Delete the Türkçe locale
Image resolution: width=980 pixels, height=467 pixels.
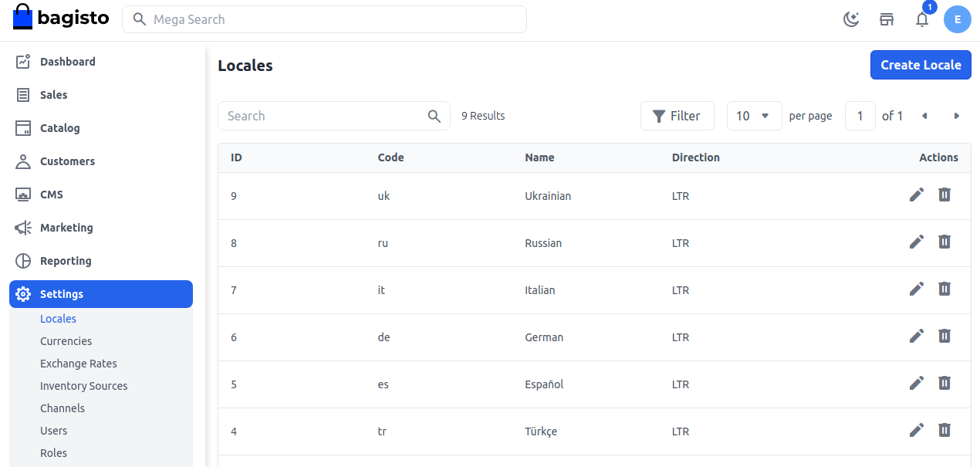point(944,430)
